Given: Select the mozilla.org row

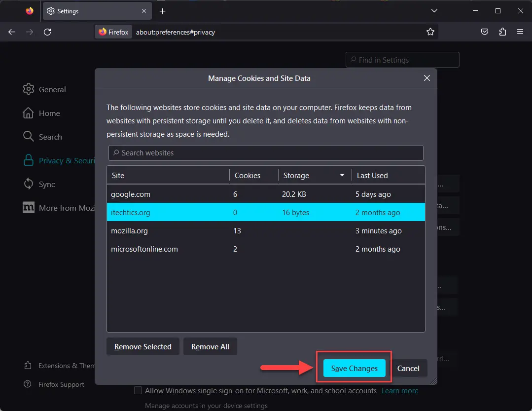Looking at the screenshot, I should point(266,231).
